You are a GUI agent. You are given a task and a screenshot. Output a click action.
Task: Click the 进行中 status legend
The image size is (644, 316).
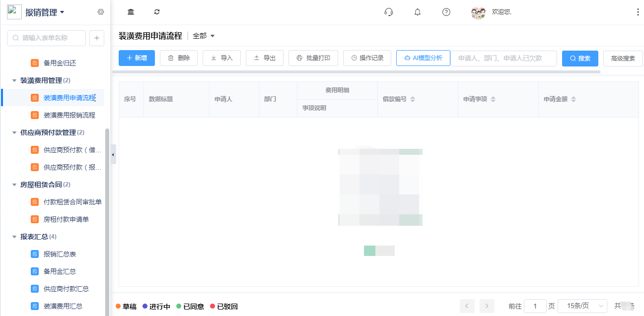click(156, 307)
